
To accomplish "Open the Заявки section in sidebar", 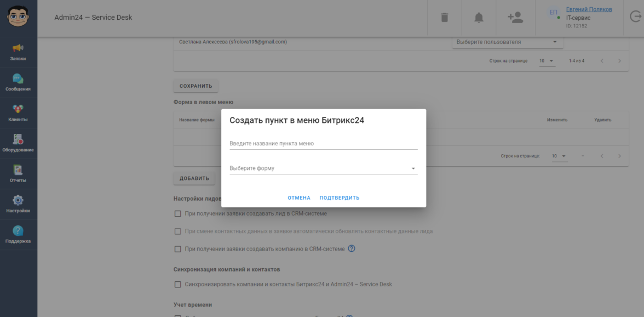I will click(18, 51).
